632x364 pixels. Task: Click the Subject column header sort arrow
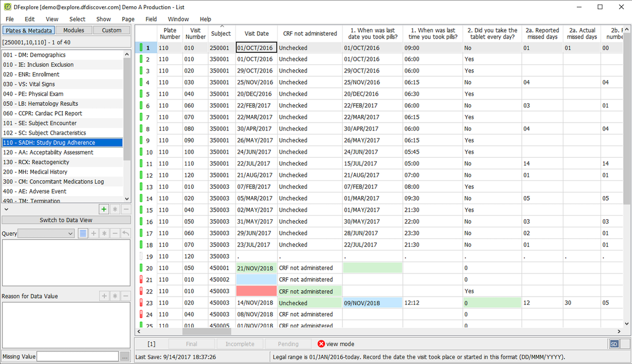(222, 26)
